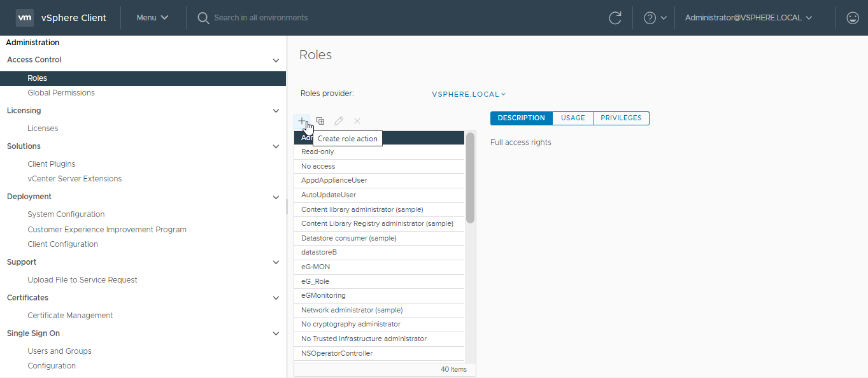Collapse the Access Control section
The image size is (868, 378).
pos(276,60)
